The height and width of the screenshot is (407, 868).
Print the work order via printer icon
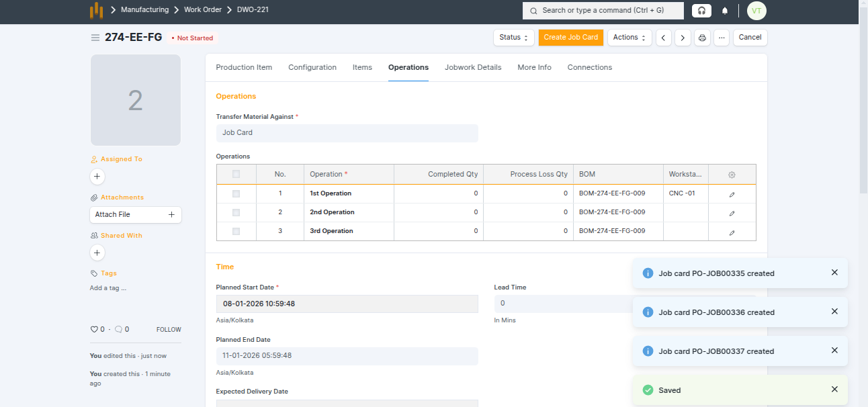click(x=702, y=38)
